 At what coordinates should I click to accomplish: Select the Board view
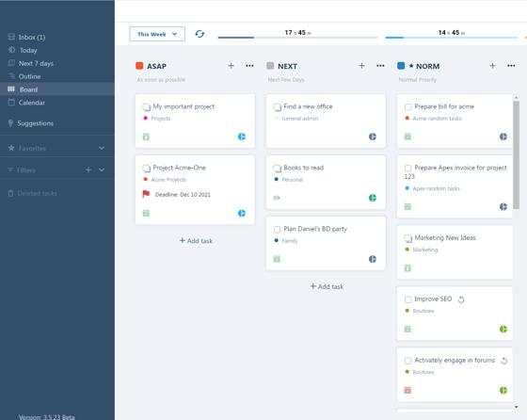pos(57,89)
